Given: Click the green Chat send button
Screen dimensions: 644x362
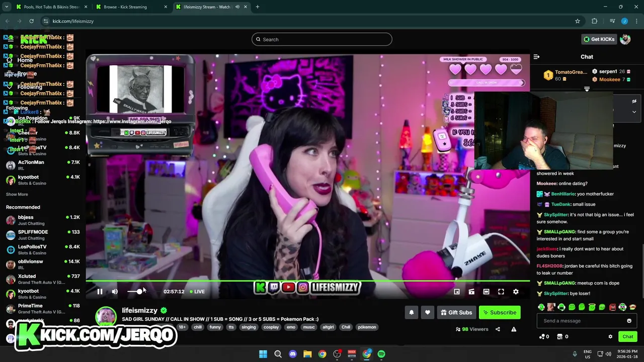Looking at the screenshot, I should click(x=628, y=336).
